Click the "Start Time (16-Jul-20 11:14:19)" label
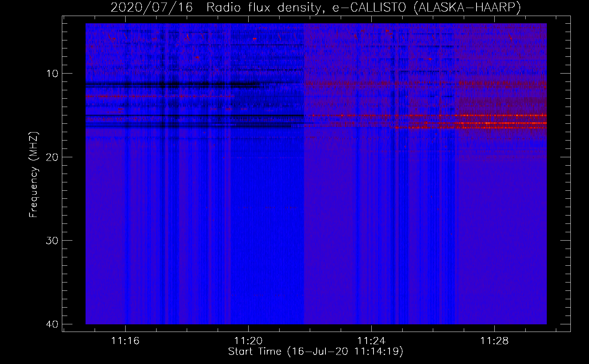Image resolution: width=589 pixels, height=364 pixels. point(316,352)
